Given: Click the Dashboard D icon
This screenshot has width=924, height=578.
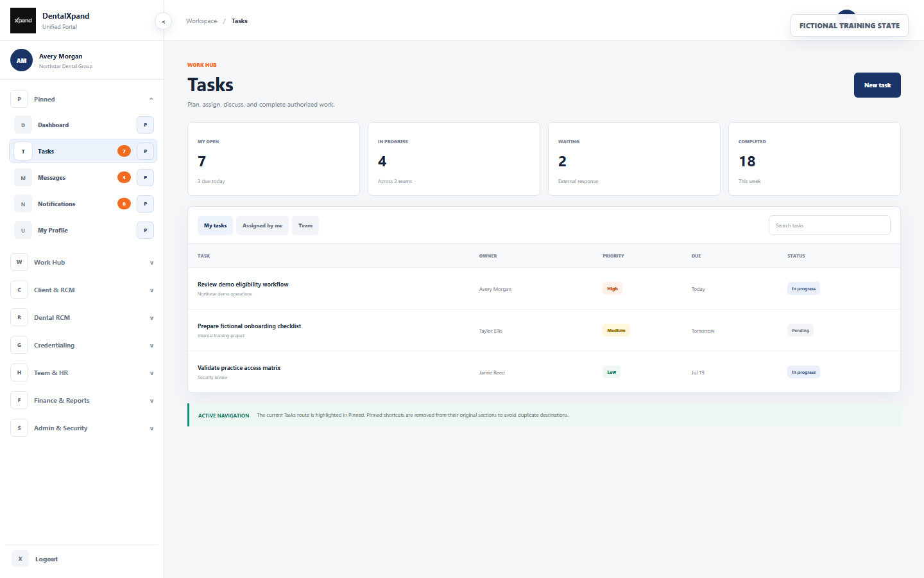Looking at the screenshot, I should 23,125.
